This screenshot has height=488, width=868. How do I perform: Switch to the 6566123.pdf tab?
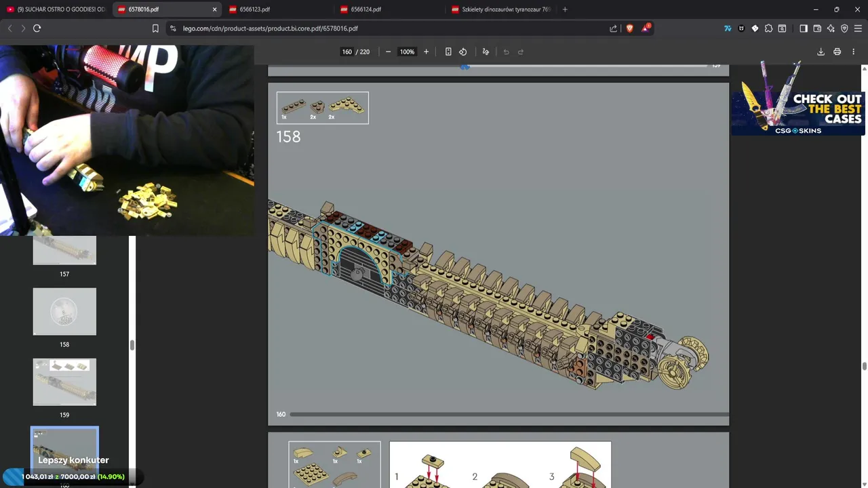point(278,9)
